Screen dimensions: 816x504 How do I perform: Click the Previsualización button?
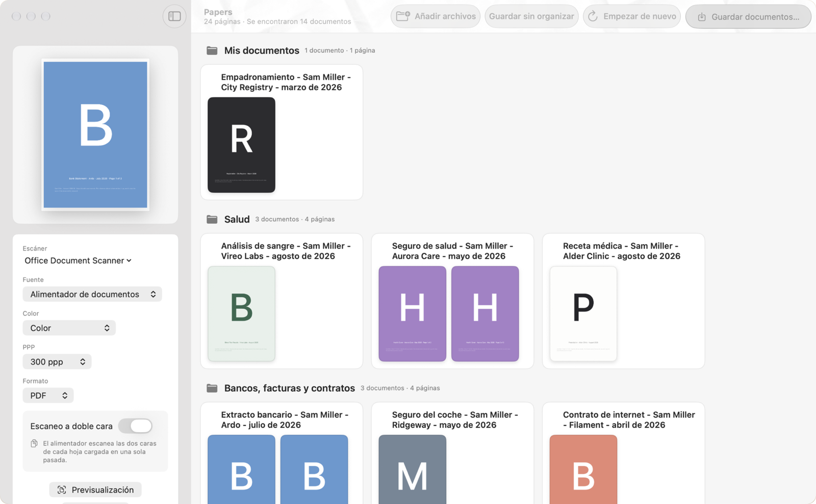(95, 490)
